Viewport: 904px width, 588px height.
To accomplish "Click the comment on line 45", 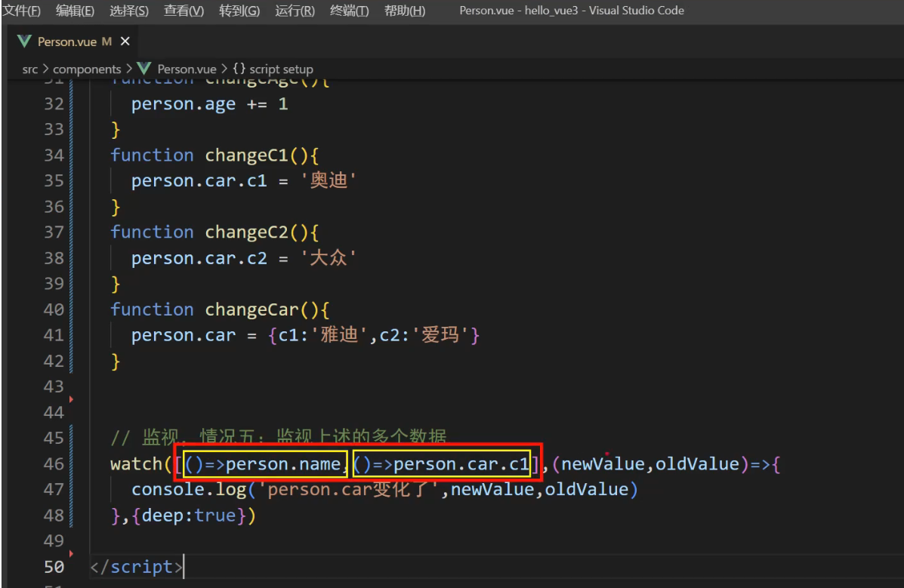I will point(279,437).
